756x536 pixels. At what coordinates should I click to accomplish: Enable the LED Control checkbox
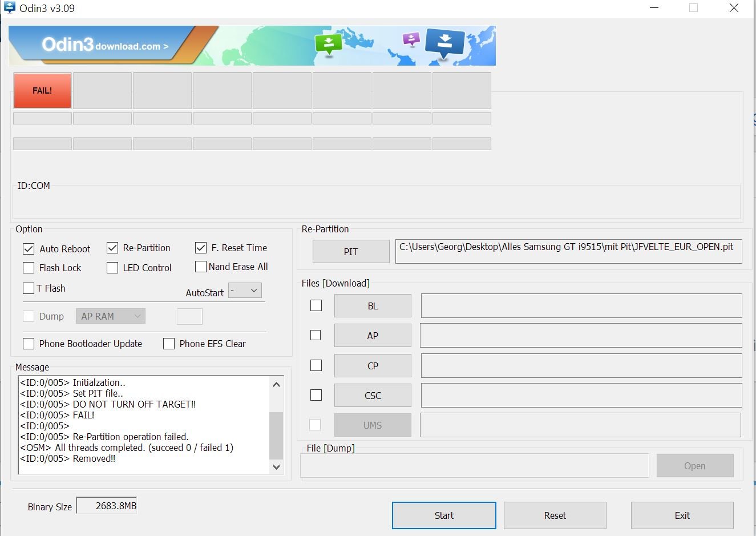tap(112, 268)
